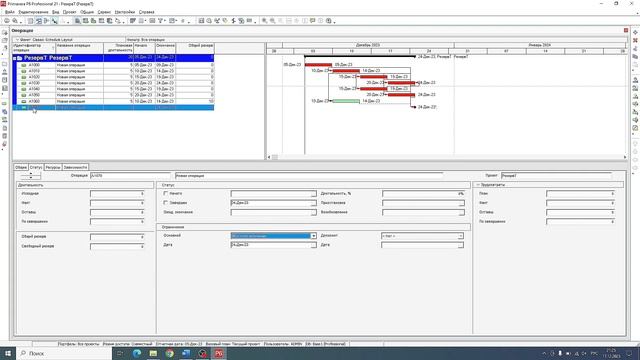The image size is (640, 360).
Task: Click Gantt horizontal scrollbar right arrow
Action: (x=624, y=157)
